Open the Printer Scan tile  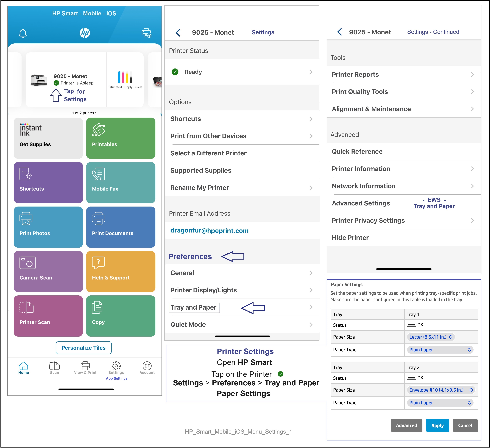tap(48, 316)
